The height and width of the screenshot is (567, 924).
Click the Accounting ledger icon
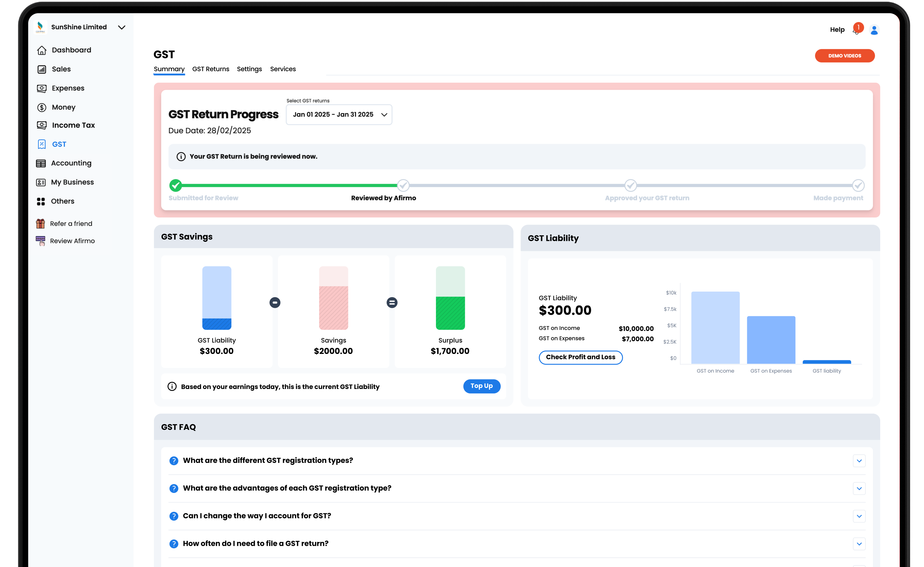pyautogui.click(x=41, y=163)
